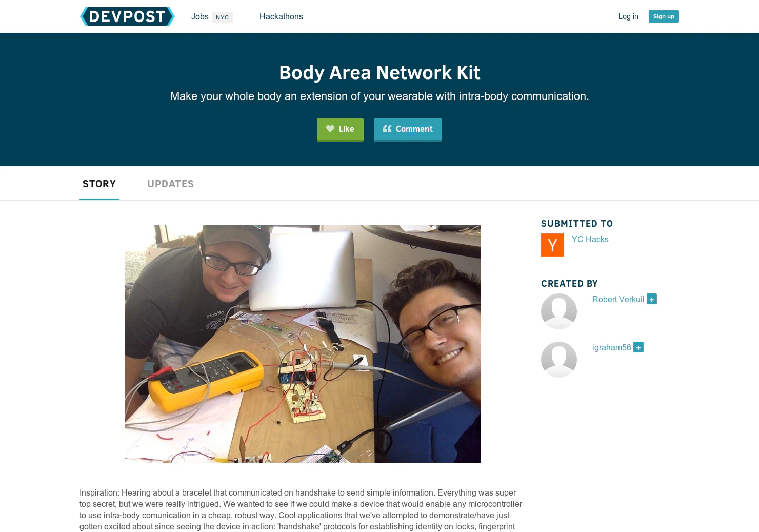The height and width of the screenshot is (532, 759).
Task: Select the Story tab
Action: (99, 184)
